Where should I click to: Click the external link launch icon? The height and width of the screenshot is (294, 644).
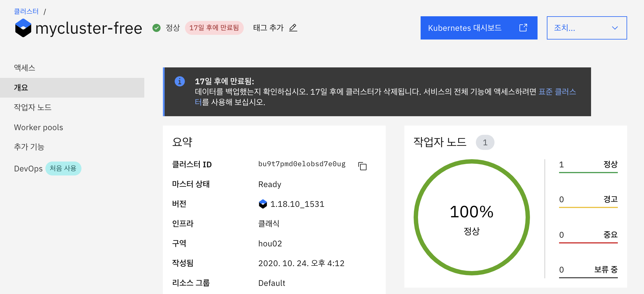point(523,28)
